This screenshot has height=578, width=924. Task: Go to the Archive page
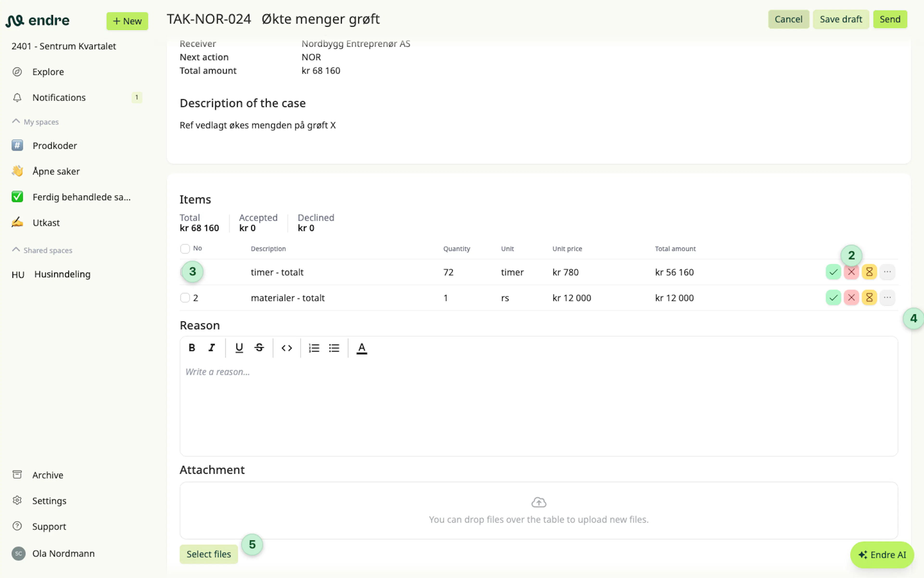click(x=48, y=475)
